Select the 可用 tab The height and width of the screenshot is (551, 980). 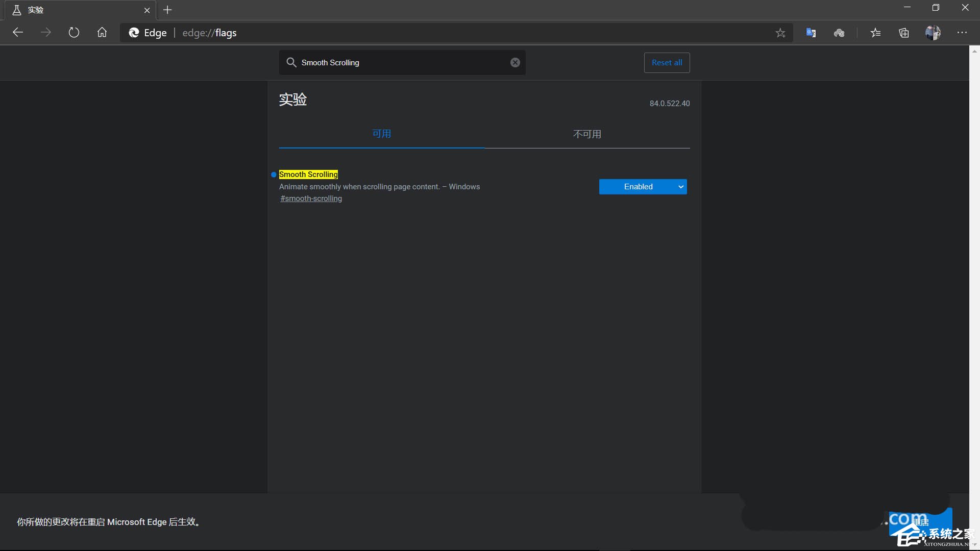pyautogui.click(x=382, y=133)
